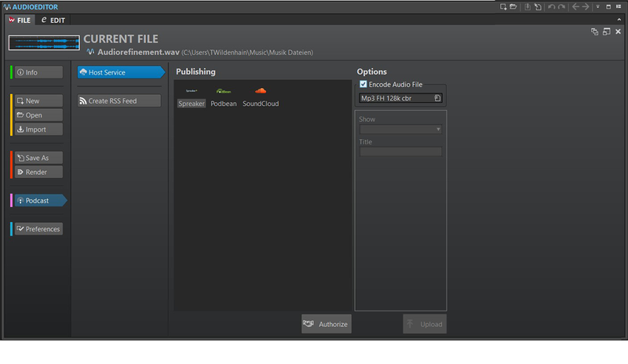Click the navigate forward arrow

(586, 7)
